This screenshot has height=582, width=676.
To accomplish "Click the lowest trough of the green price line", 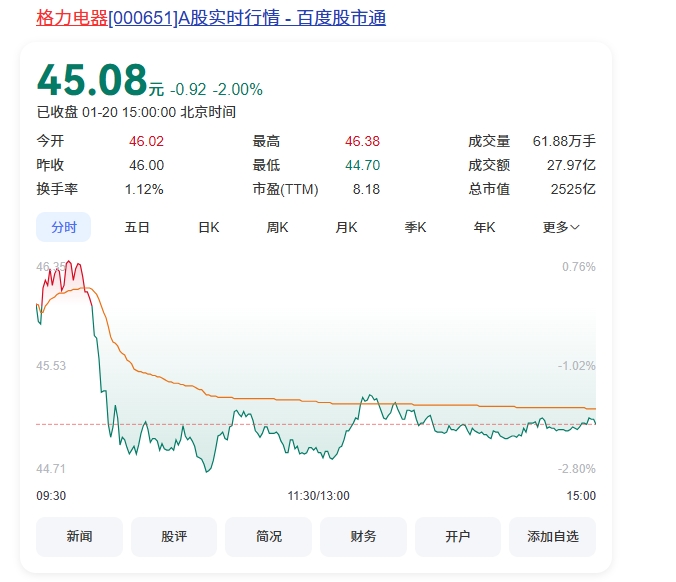I will [207, 472].
